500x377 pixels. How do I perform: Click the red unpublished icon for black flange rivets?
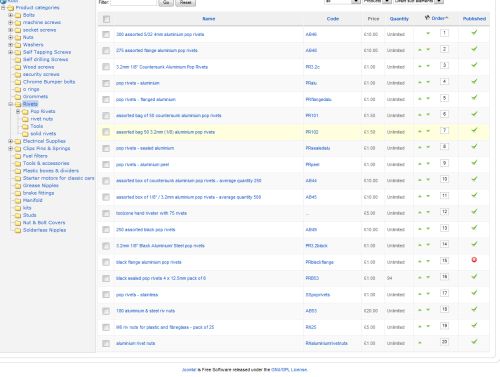pos(474,260)
